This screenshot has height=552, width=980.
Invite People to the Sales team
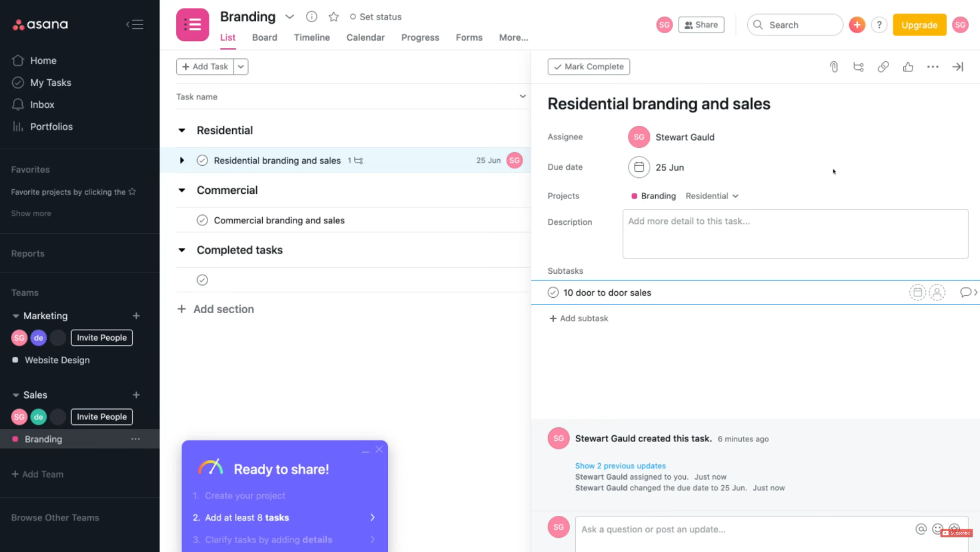pos(101,417)
